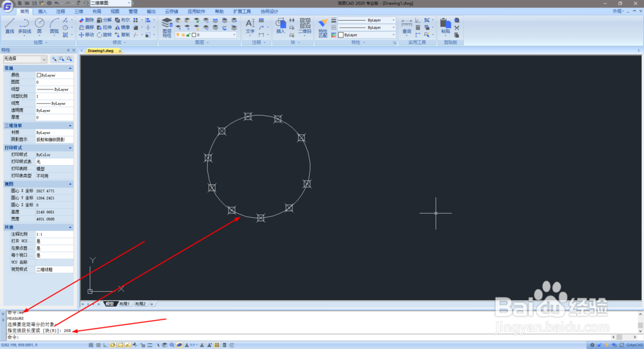Select the 多段线 polyline tool
The height and width of the screenshot is (349, 644).
click(24, 26)
